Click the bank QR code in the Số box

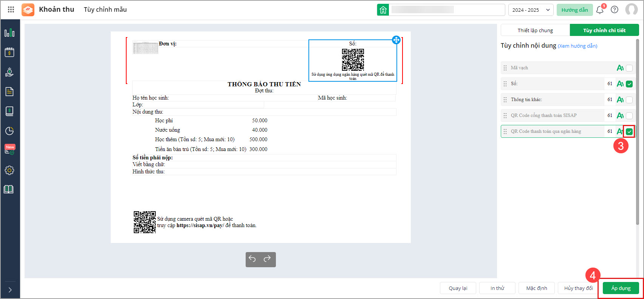coord(353,60)
